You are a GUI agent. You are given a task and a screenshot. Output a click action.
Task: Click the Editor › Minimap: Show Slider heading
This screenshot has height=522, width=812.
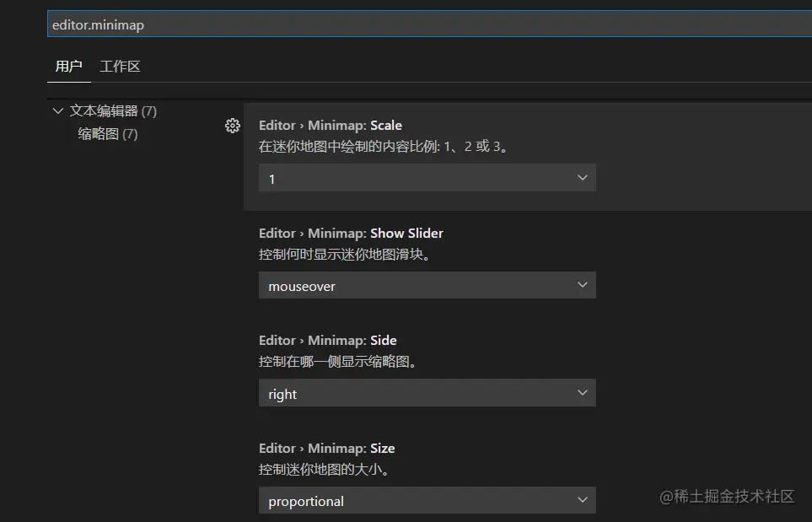[351, 234]
